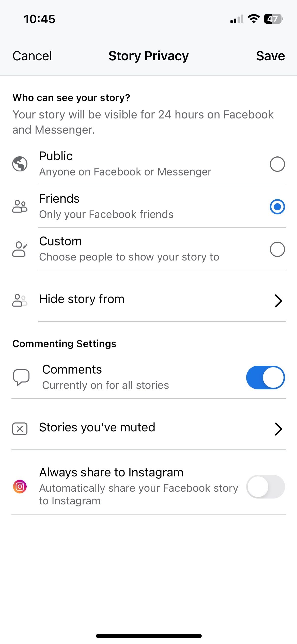The image size is (297, 644).
Task: Tap the battery indicator in status bar
Action: (x=273, y=19)
